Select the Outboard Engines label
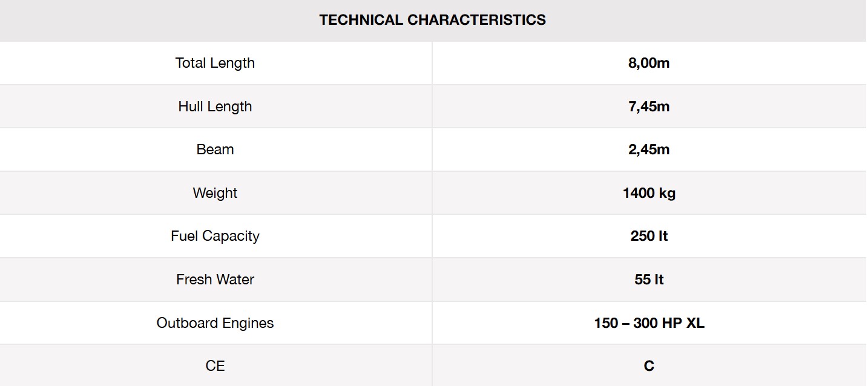This screenshot has height=386, width=868. pos(215,323)
